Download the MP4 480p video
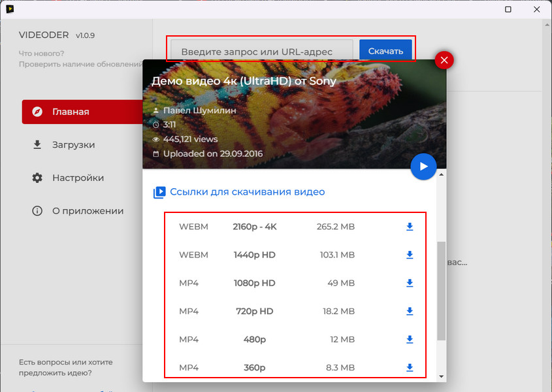The width and height of the screenshot is (552, 392). [410, 339]
